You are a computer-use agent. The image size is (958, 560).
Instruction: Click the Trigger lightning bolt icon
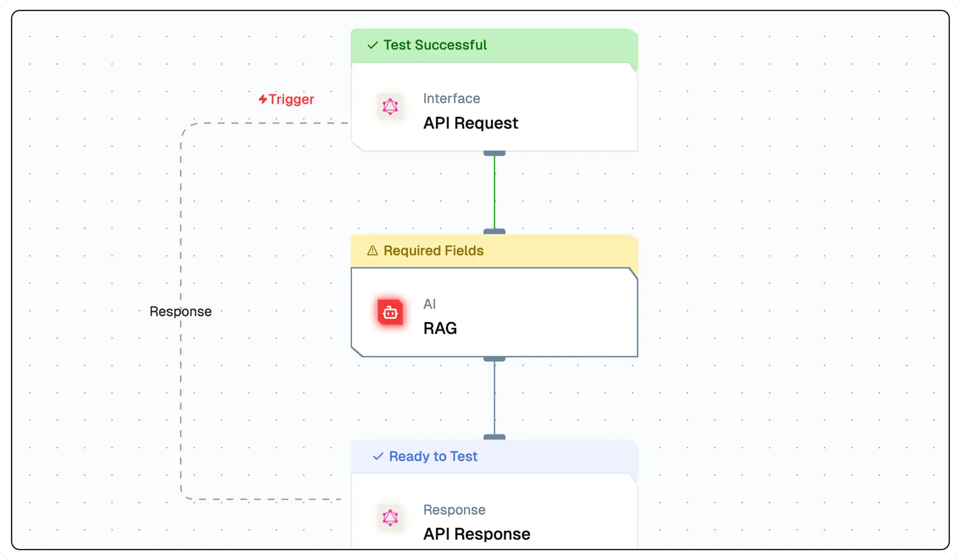click(262, 99)
